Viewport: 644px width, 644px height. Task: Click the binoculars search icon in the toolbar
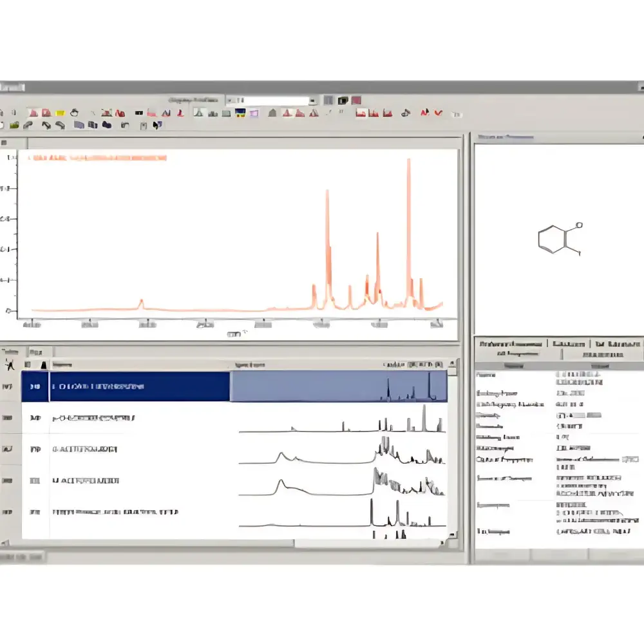click(404, 113)
